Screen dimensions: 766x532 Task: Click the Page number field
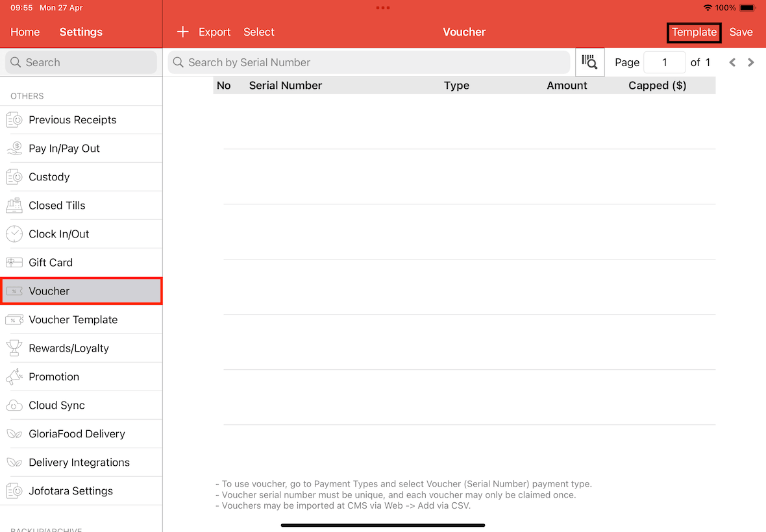click(x=664, y=62)
